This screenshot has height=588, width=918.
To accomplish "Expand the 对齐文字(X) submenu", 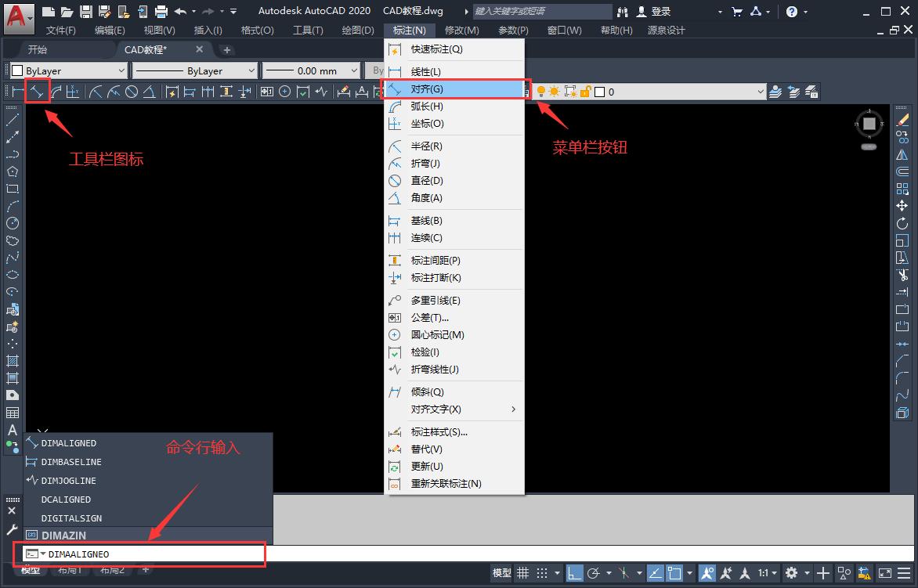I will (454, 409).
